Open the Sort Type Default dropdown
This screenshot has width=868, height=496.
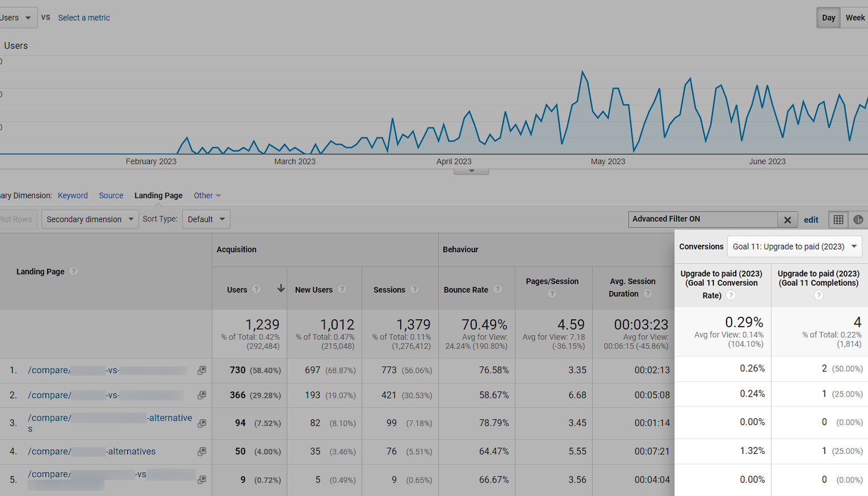(x=206, y=219)
